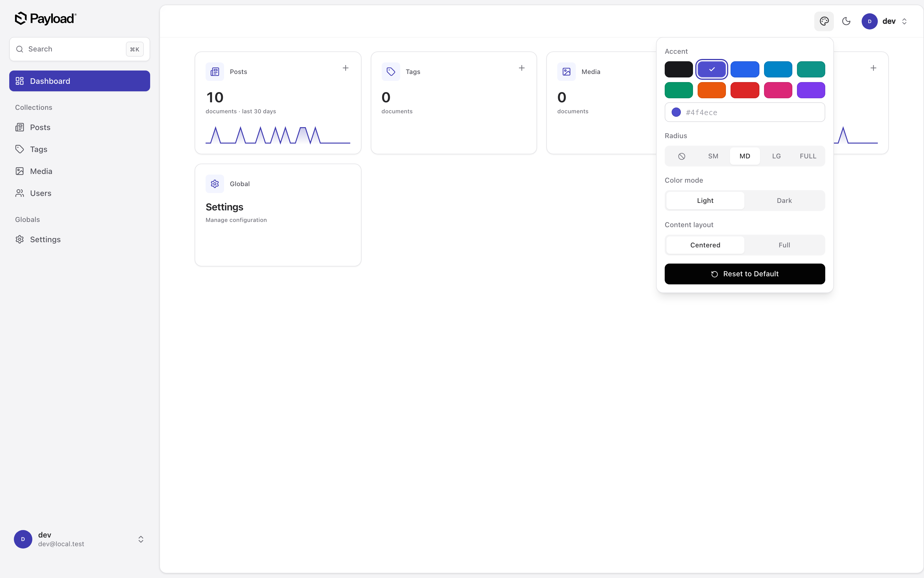Pick the red accent swatch
The image size is (924, 578).
coord(745,90)
